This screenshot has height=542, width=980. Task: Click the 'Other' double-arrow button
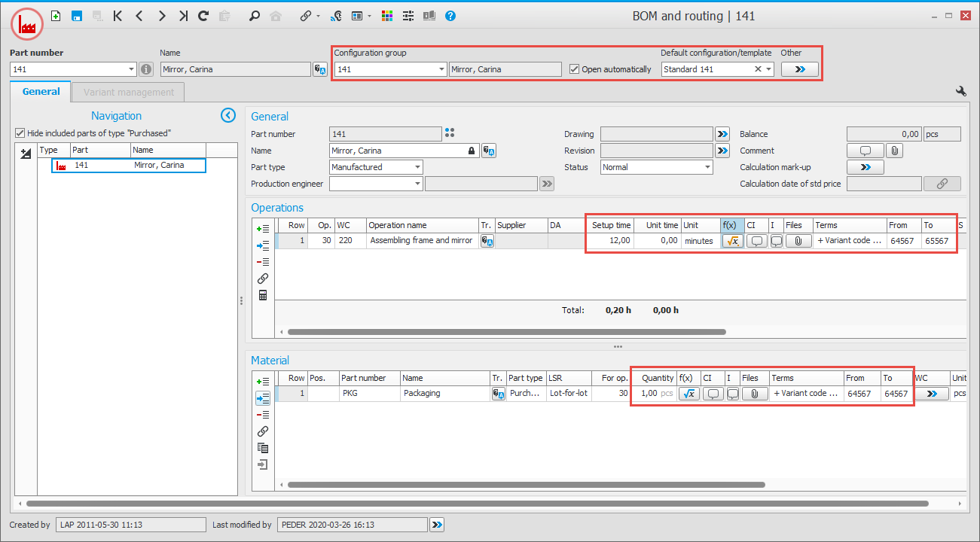[x=799, y=69]
